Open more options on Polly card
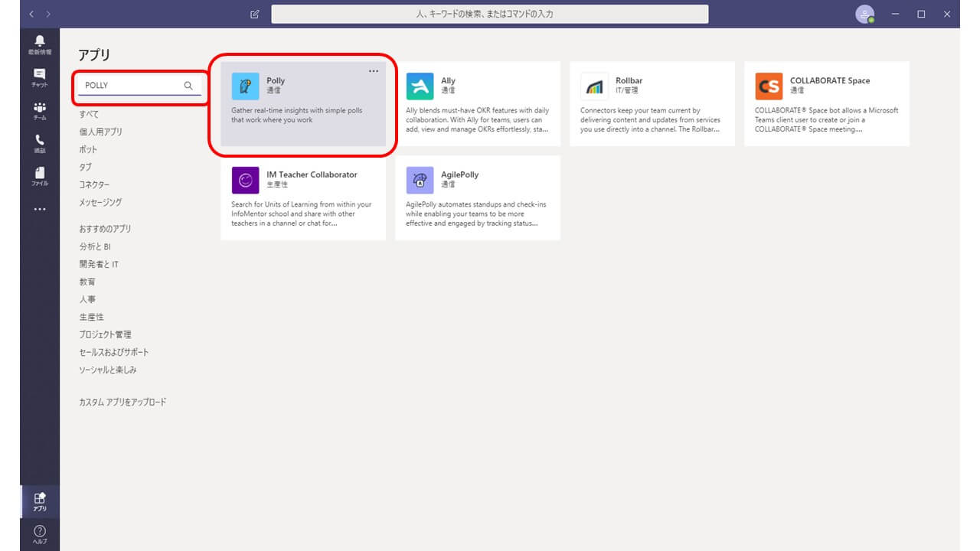 374,71
